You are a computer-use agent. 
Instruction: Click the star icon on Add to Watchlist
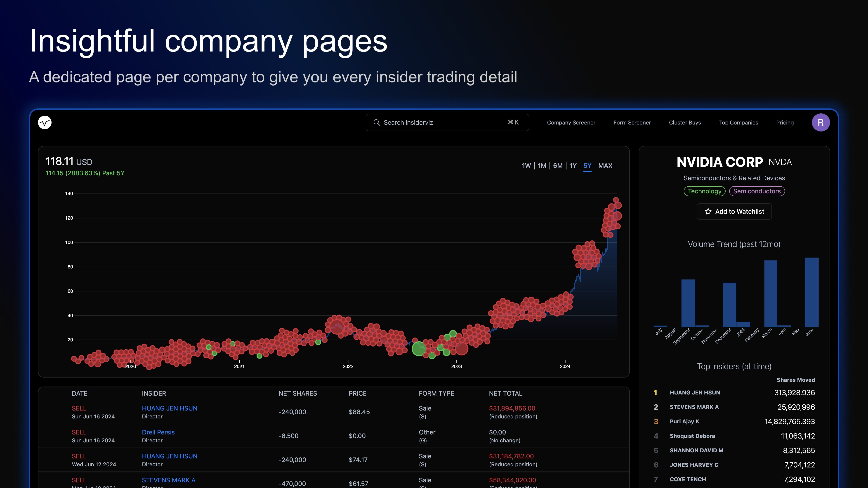(708, 211)
